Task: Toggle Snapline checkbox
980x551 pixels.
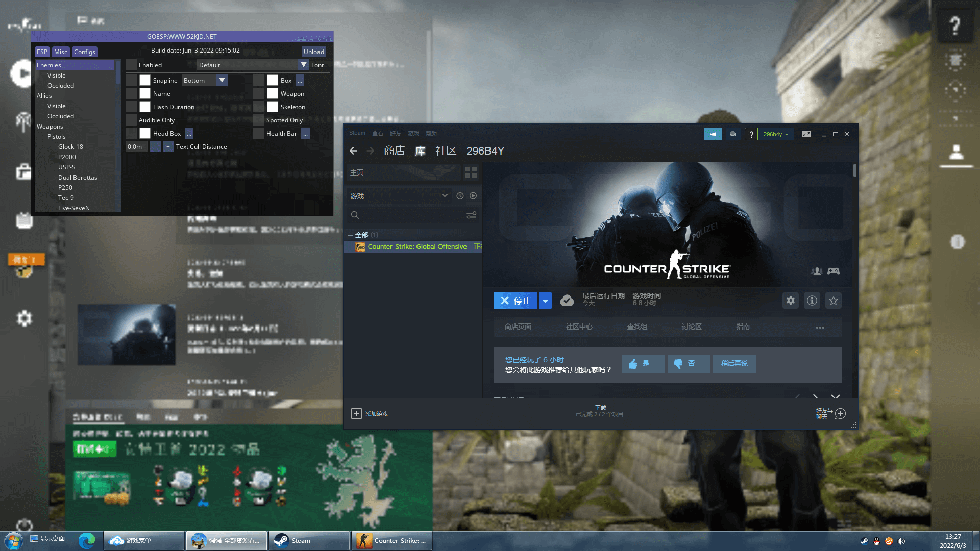Action: point(131,80)
